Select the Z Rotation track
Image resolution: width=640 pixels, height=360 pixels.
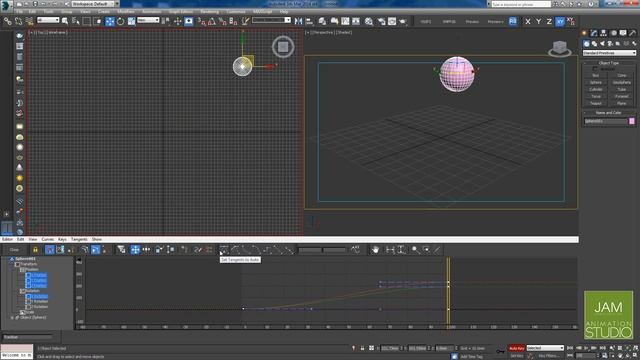(x=40, y=307)
